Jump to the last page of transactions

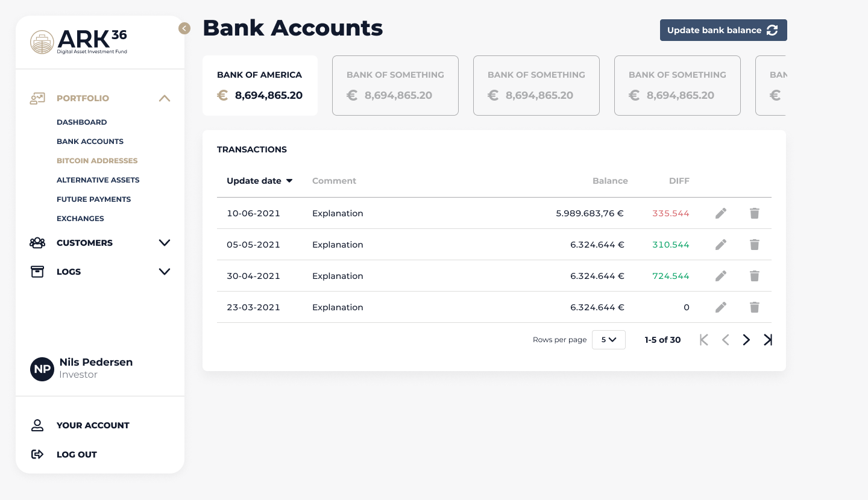pos(767,340)
